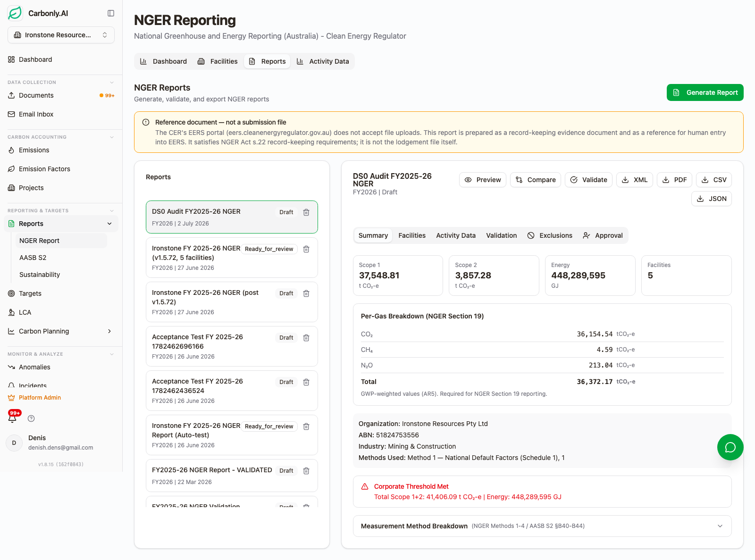Switch to report Activity Data tab
Screen dimensions: 755x560
(x=456, y=235)
